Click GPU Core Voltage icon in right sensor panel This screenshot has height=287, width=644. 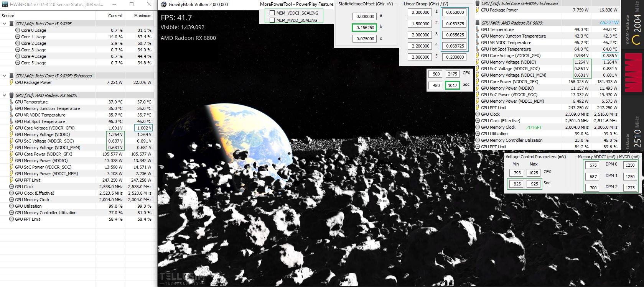pos(478,56)
